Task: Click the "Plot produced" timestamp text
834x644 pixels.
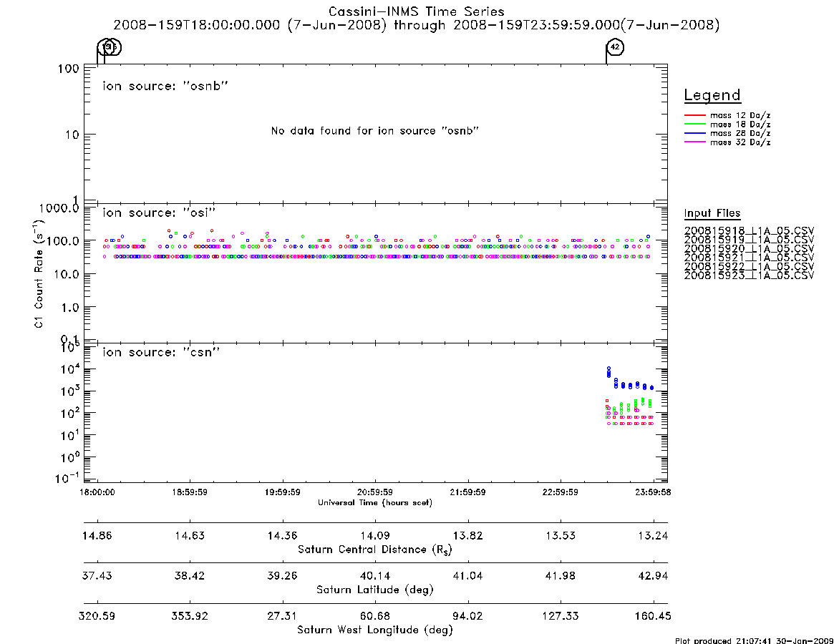Action: click(x=755, y=640)
